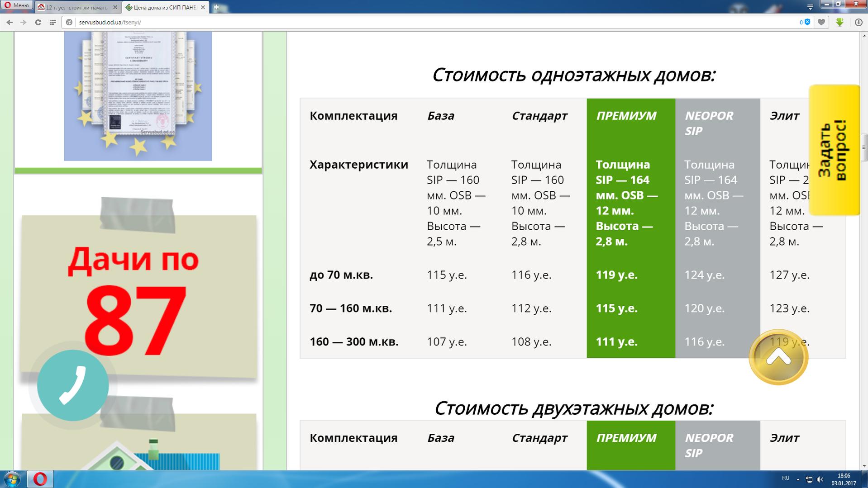Open the tab list menu icon
868x488 pixels.
[x=810, y=7]
